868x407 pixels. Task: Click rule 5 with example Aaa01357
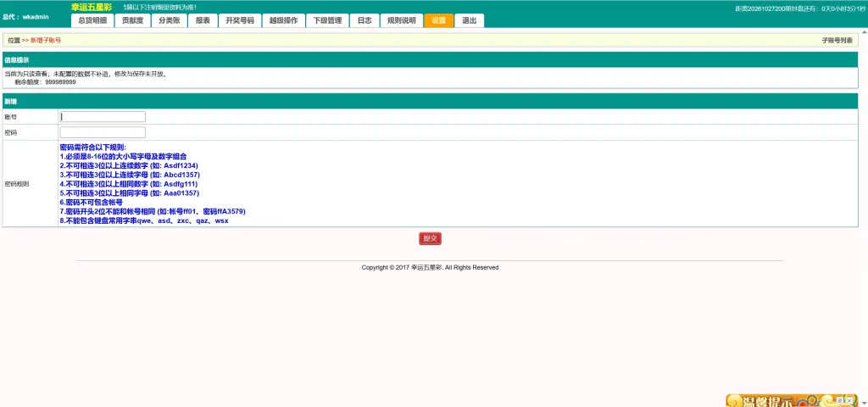[130, 192]
